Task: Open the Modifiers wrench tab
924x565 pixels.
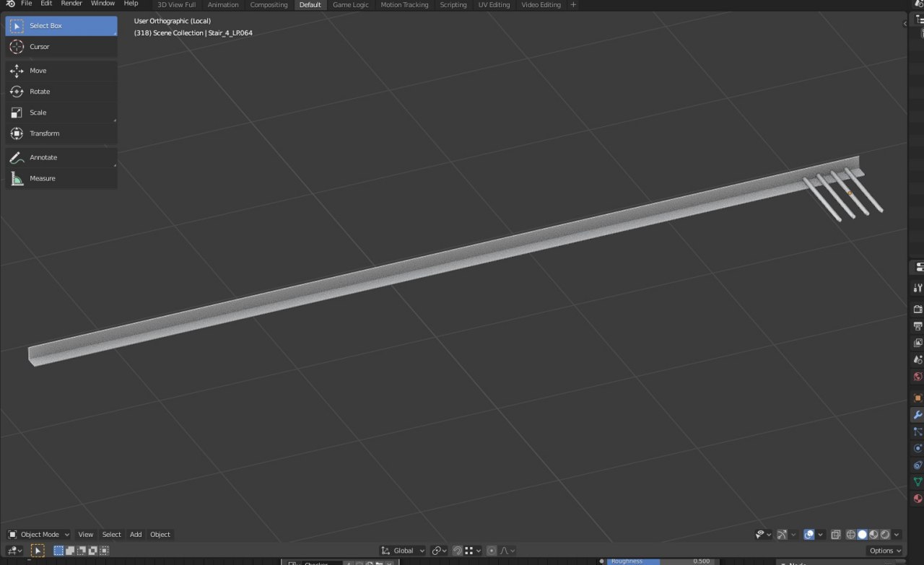Action: [918, 415]
